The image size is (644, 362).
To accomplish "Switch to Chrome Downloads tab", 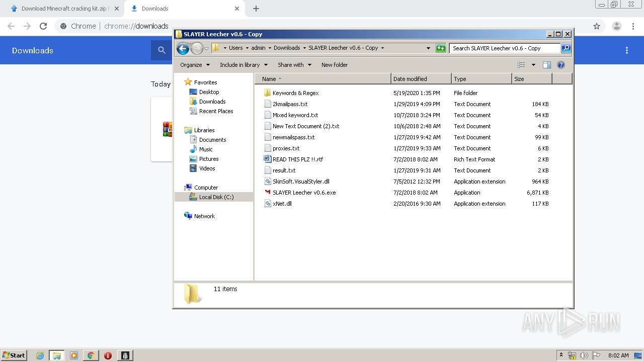I will [184, 9].
